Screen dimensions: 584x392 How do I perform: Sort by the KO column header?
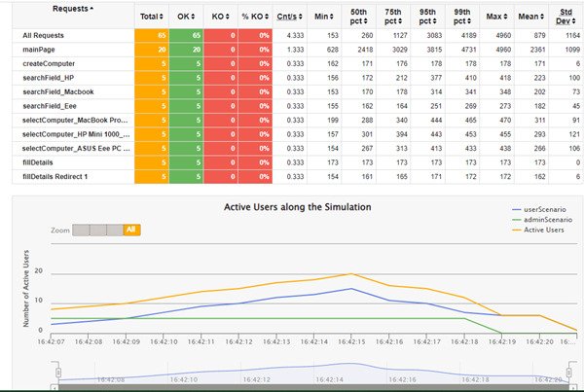(221, 17)
